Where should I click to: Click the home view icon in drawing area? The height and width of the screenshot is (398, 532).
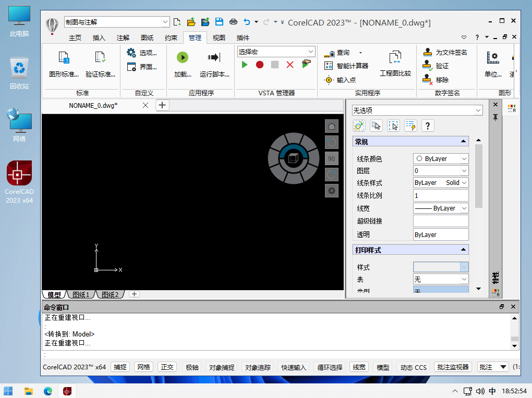[x=331, y=126]
